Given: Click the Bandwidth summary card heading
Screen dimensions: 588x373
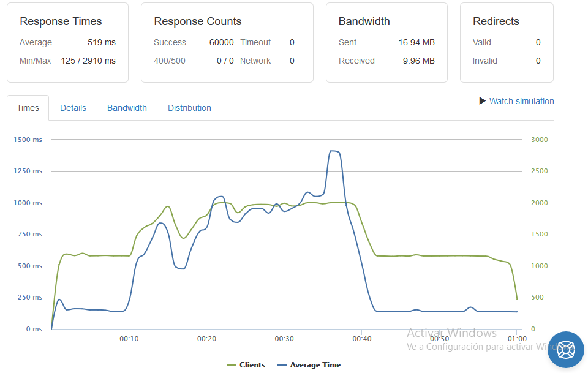Looking at the screenshot, I should tap(364, 21).
